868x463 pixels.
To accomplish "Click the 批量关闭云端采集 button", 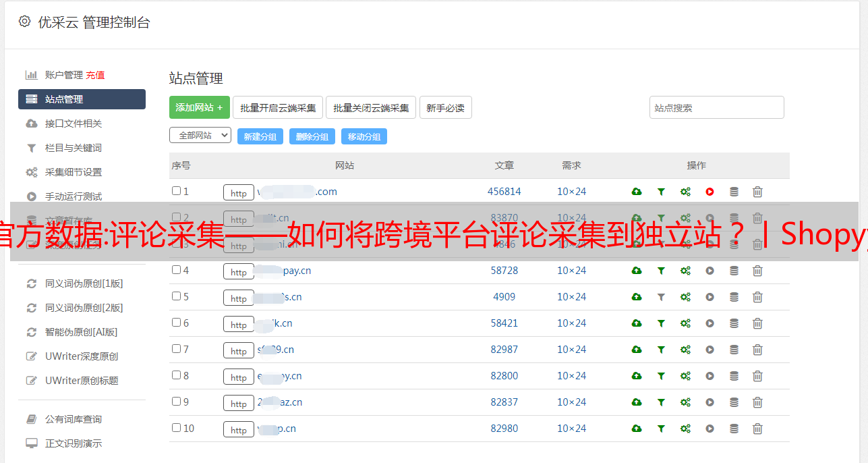I will click(x=371, y=107).
